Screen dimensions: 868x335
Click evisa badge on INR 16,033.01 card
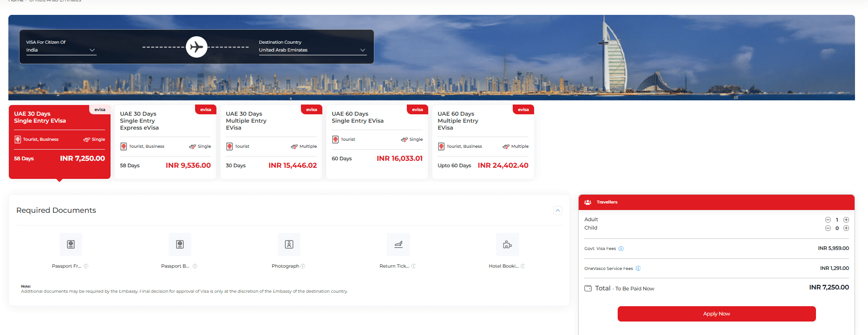[418, 110]
